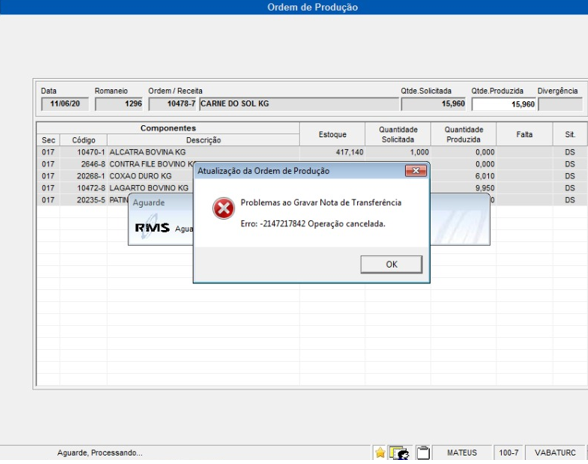Click the Aguarde, Processando... status text
The height and width of the screenshot is (464, 588).
click(x=100, y=453)
